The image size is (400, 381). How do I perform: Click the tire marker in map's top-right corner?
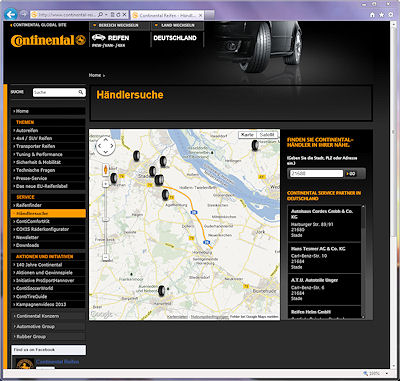[255, 145]
